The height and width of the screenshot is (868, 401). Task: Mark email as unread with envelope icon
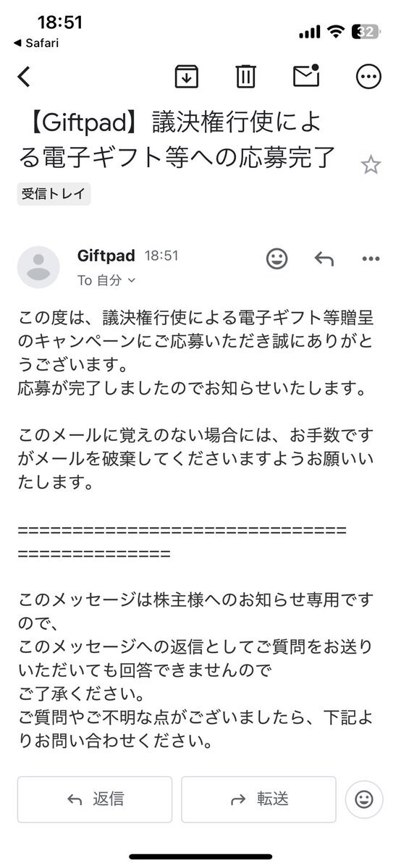(306, 76)
